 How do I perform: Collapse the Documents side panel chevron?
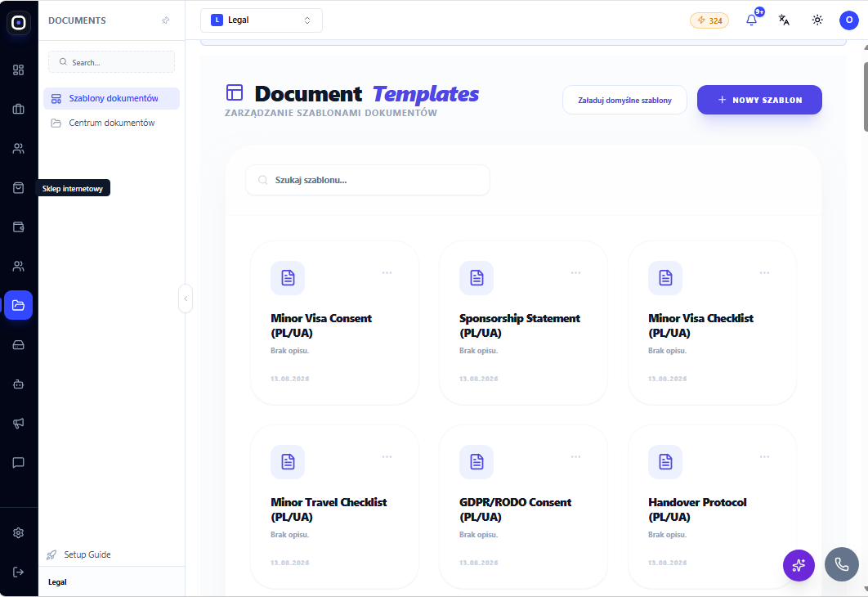tap(186, 298)
